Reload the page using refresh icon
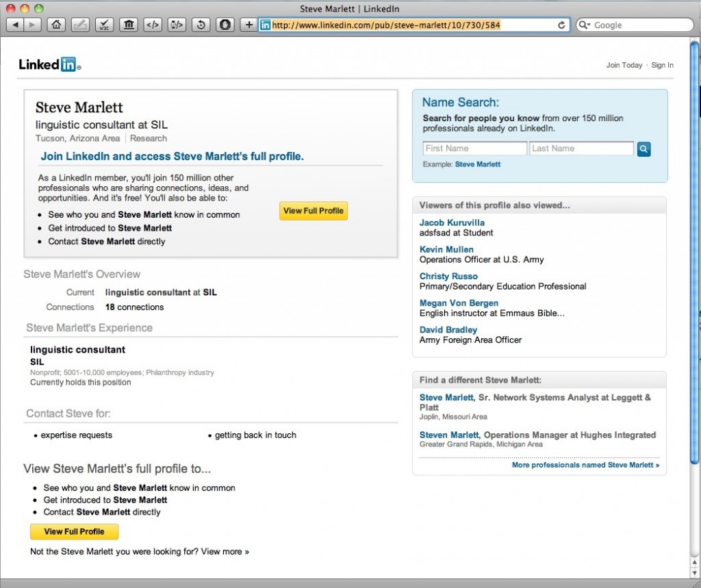 coord(561,25)
